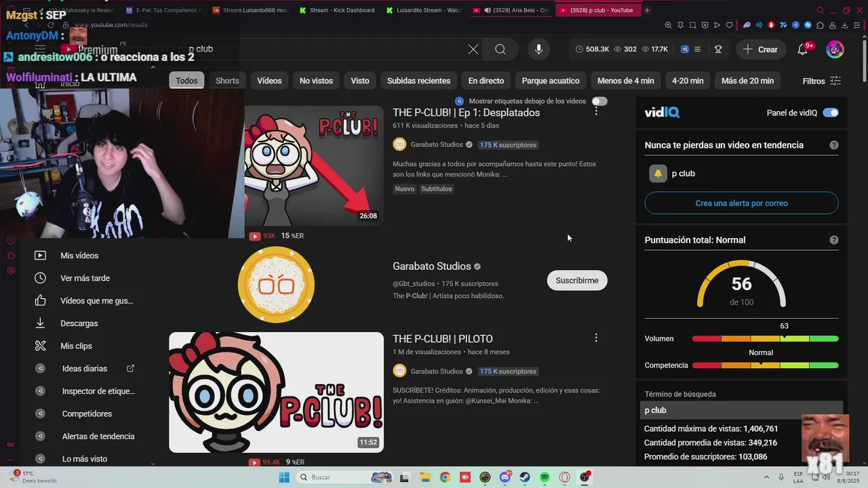The image size is (868, 488).
Task: Click Crea una alerta por correo
Action: pos(741,203)
